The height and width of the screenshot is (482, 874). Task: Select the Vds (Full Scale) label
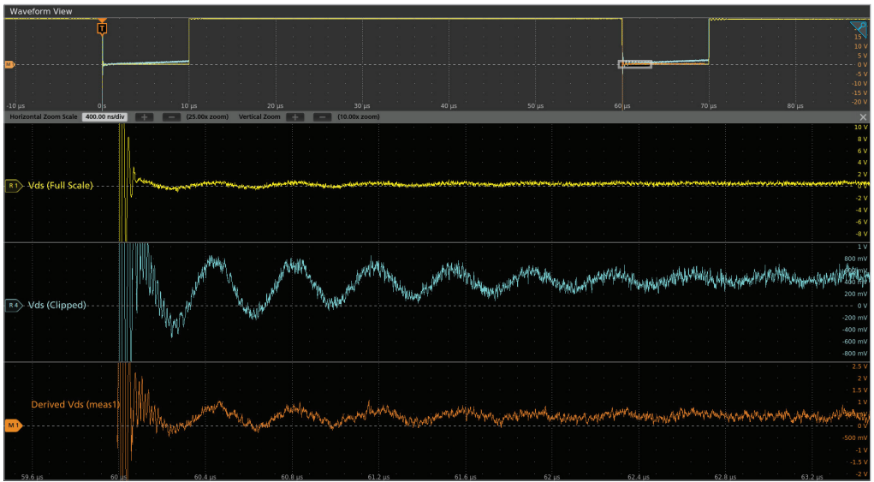[60, 185]
